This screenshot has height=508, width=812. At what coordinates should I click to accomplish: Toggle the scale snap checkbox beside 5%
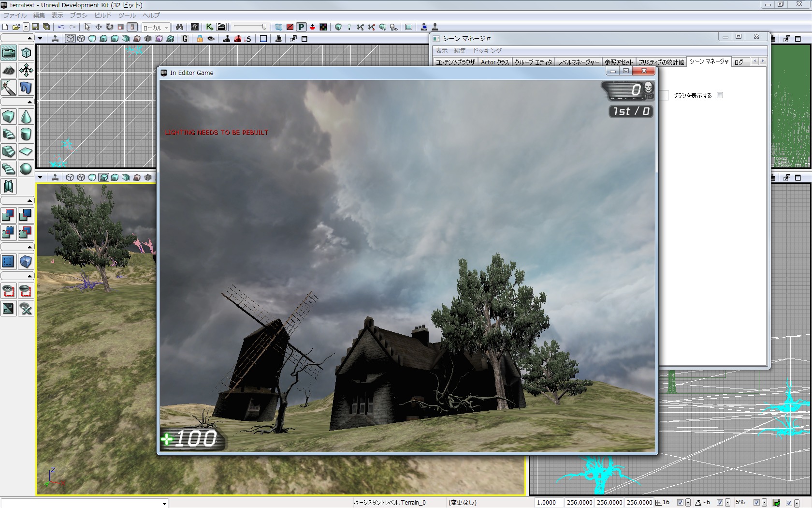point(756,503)
